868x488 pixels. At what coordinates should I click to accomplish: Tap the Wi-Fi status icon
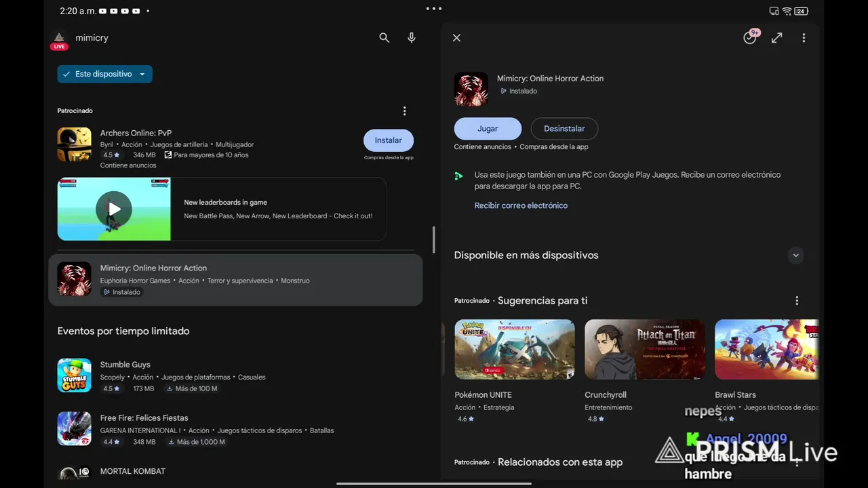click(x=787, y=11)
